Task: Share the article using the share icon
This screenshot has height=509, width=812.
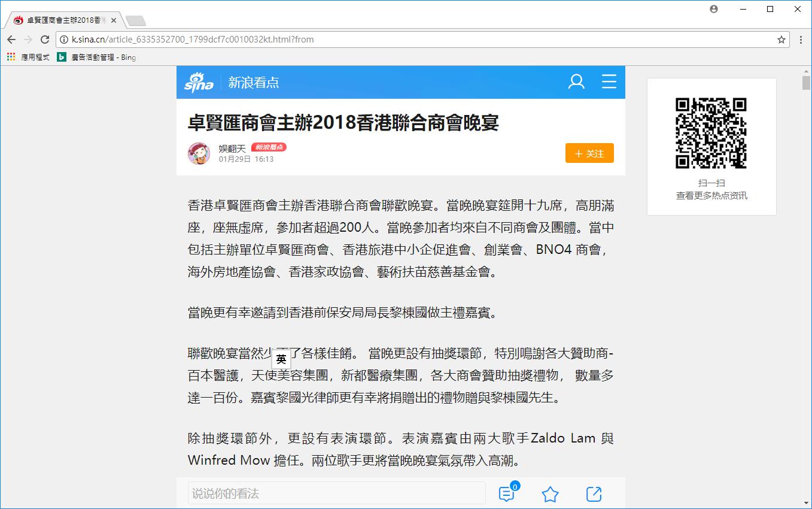Action: click(594, 494)
